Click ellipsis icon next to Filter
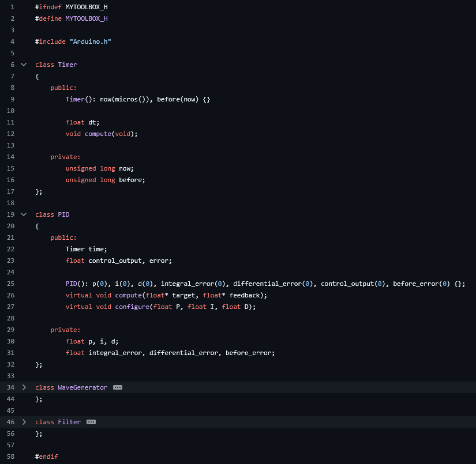 [x=91, y=422]
